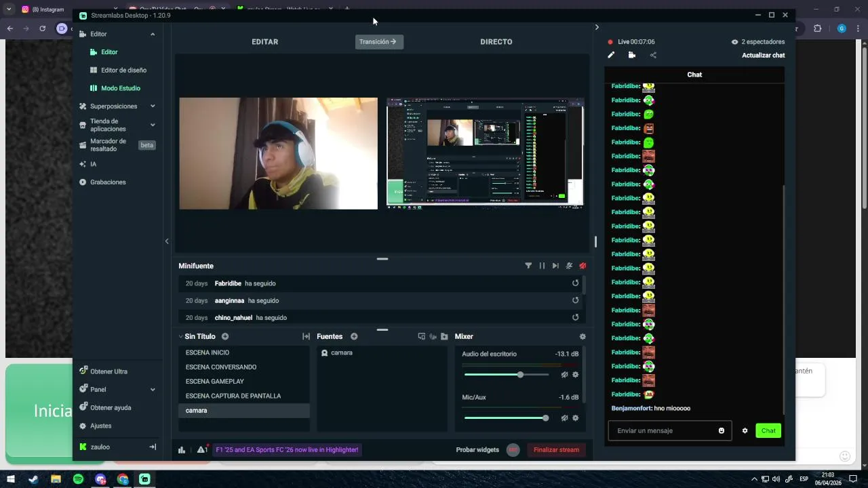Share the stream with share icon
The height and width of the screenshot is (488, 868).
[653, 55]
